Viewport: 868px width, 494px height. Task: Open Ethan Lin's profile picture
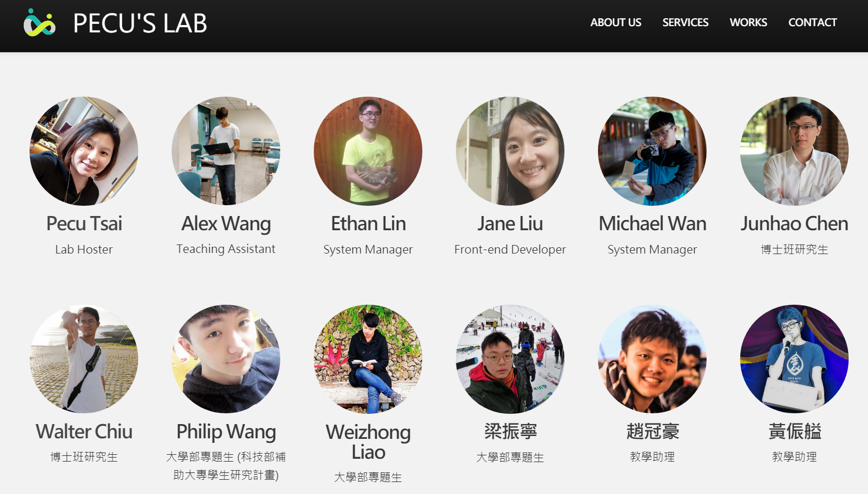(x=368, y=151)
